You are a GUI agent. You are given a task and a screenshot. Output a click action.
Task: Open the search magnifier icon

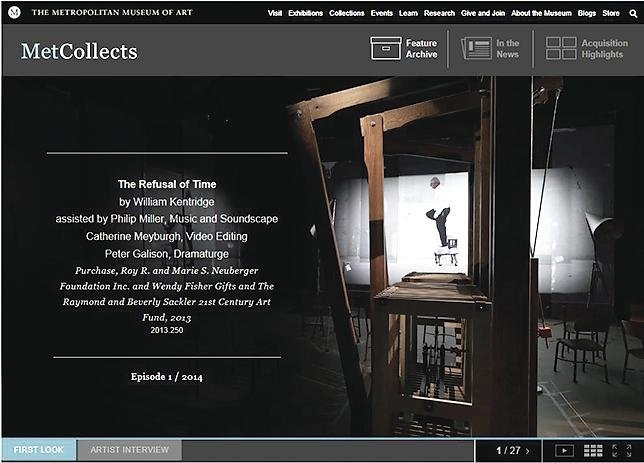[633, 14]
